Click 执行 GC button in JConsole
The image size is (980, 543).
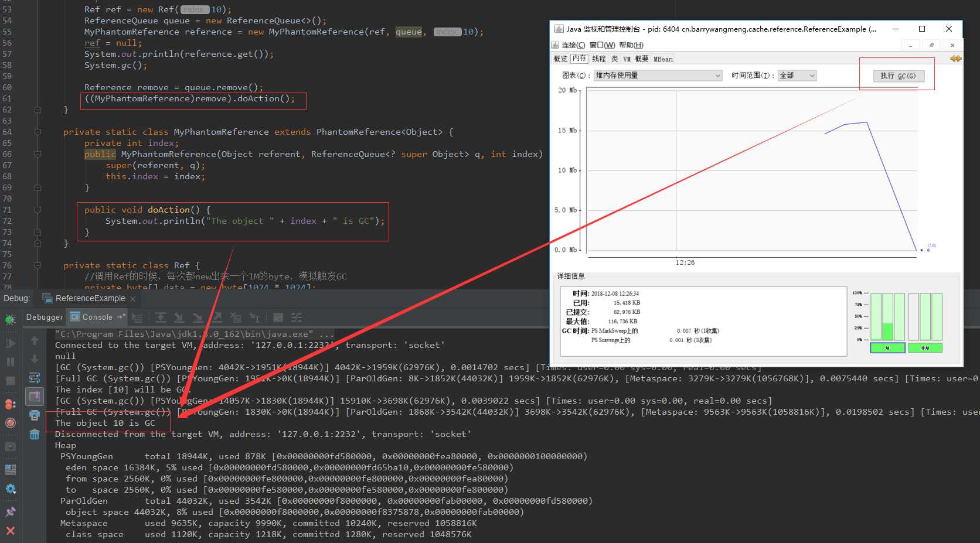[898, 76]
